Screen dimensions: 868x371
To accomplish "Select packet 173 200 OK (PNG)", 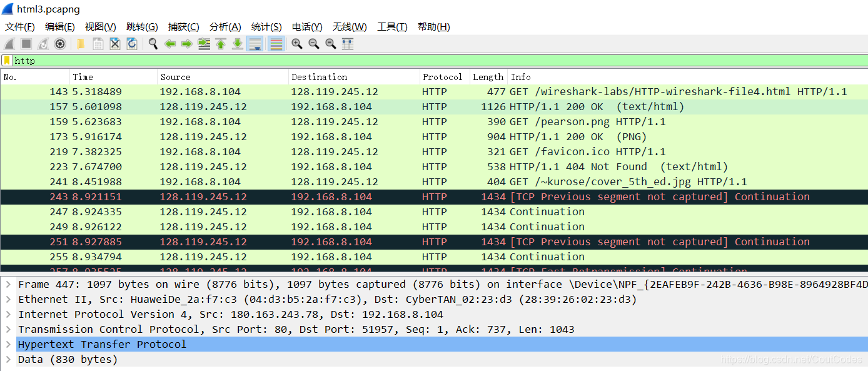I will 434,136.
